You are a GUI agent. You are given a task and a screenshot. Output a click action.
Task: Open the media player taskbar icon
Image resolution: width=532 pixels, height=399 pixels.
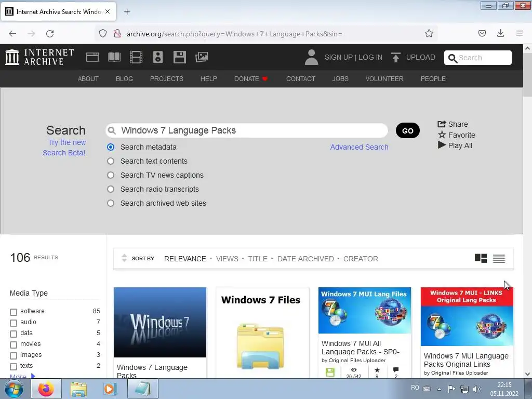point(110,389)
